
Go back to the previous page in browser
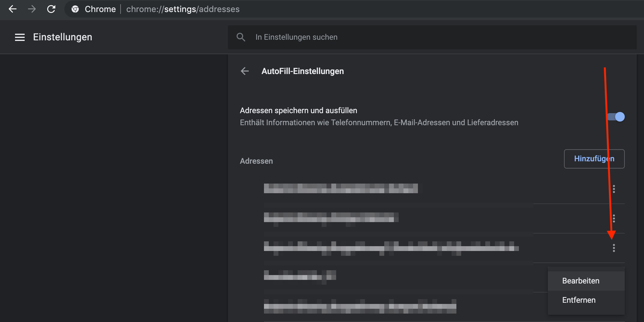click(x=13, y=9)
